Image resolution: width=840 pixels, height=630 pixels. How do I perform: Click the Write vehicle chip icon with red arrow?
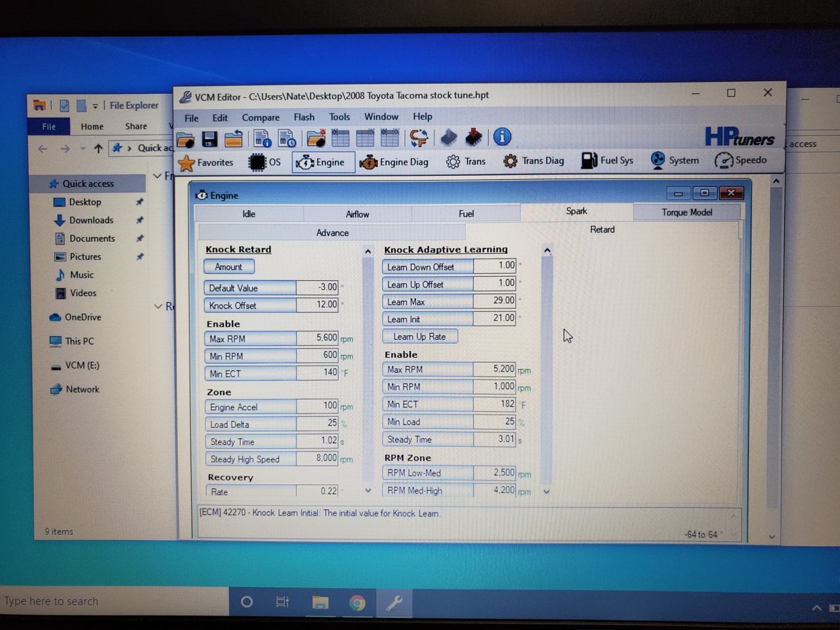474,137
